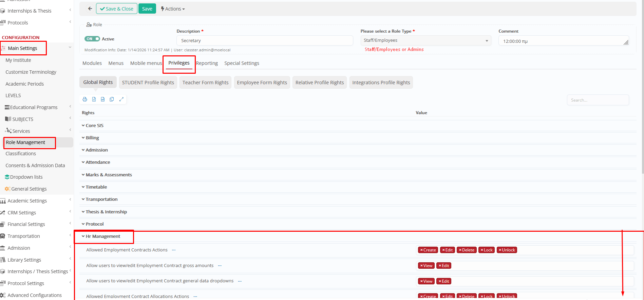Collapse the Hr Management rights group

coord(102,236)
